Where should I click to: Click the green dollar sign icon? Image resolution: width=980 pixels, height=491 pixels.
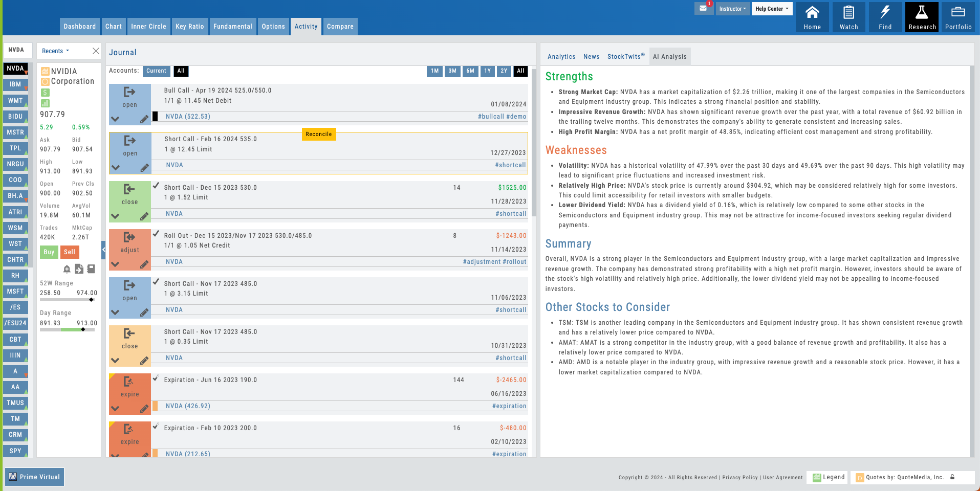click(x=45, y=93)
